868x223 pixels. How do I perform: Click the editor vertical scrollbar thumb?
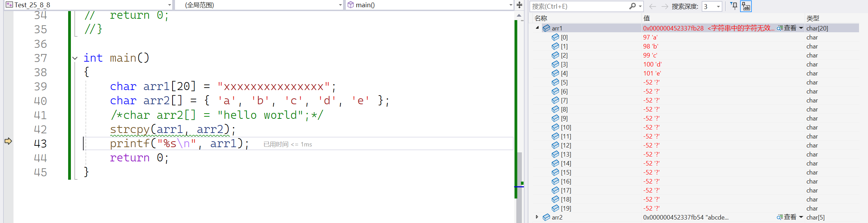(519, 187)
